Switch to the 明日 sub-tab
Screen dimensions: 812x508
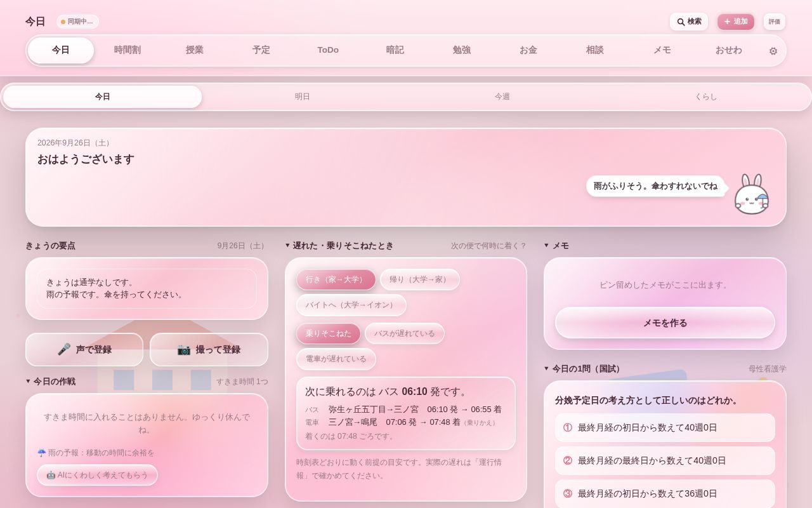pos(303,97)
